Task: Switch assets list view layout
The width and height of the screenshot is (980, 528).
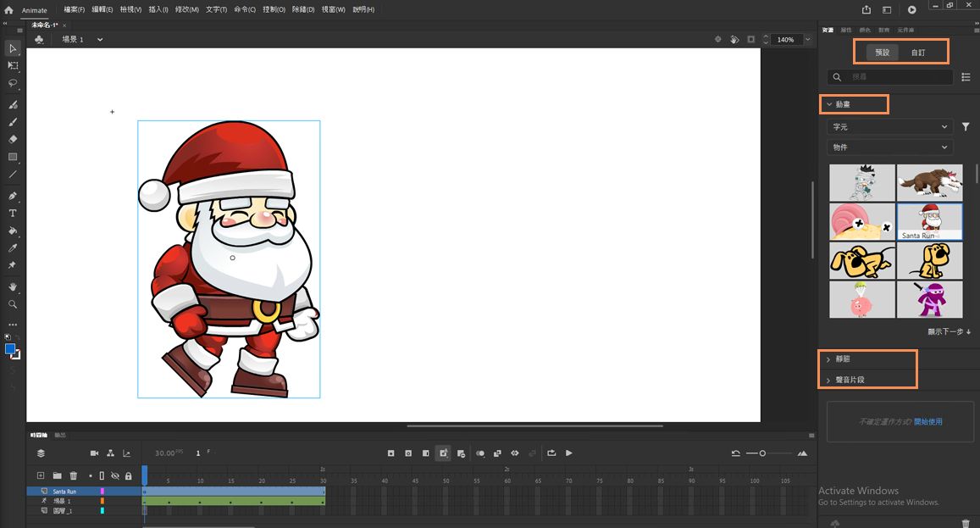Action: (x=966, y=77)
